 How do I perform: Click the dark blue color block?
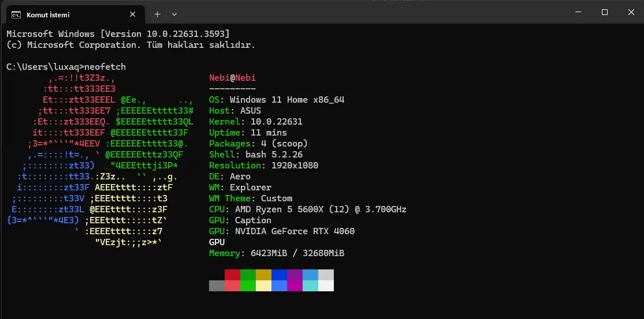point(280,275)
